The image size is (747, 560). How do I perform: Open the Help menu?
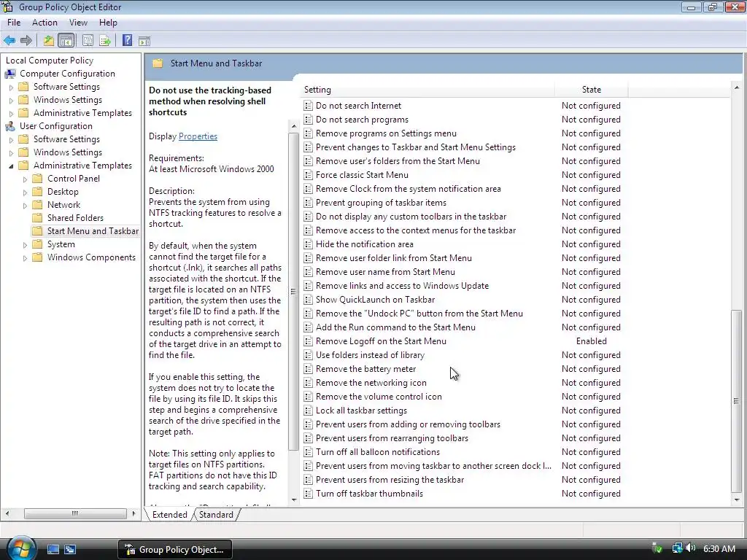[108, 23]
